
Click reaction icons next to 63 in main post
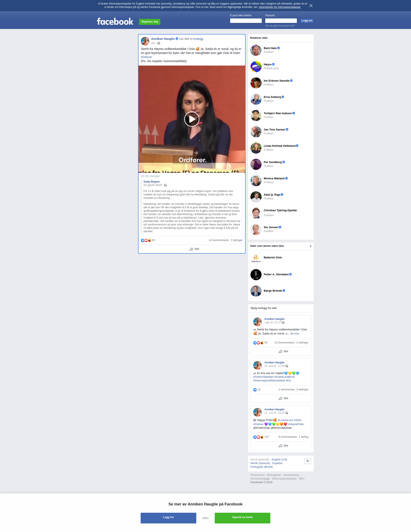point(146,240)
